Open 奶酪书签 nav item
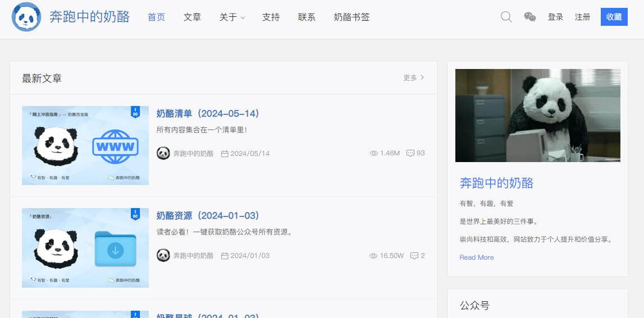 (x=351, y=17)
